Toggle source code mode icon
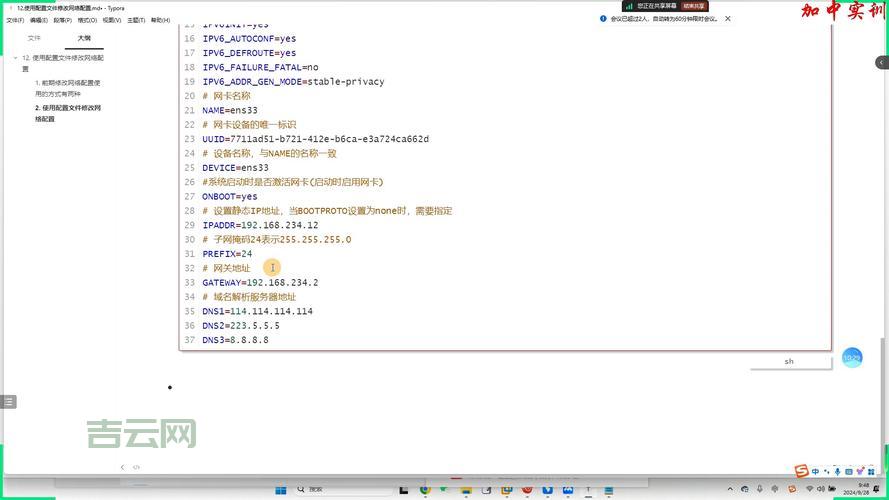 click(137, 467)
